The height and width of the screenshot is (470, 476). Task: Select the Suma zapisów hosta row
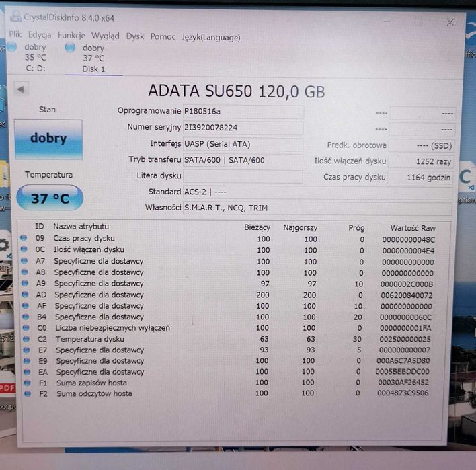click(x=228, y=383)
